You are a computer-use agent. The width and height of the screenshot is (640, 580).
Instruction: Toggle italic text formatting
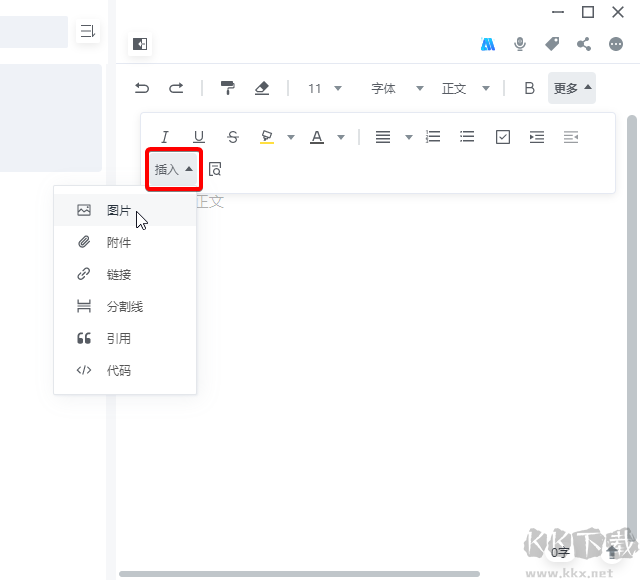(165, 137)
